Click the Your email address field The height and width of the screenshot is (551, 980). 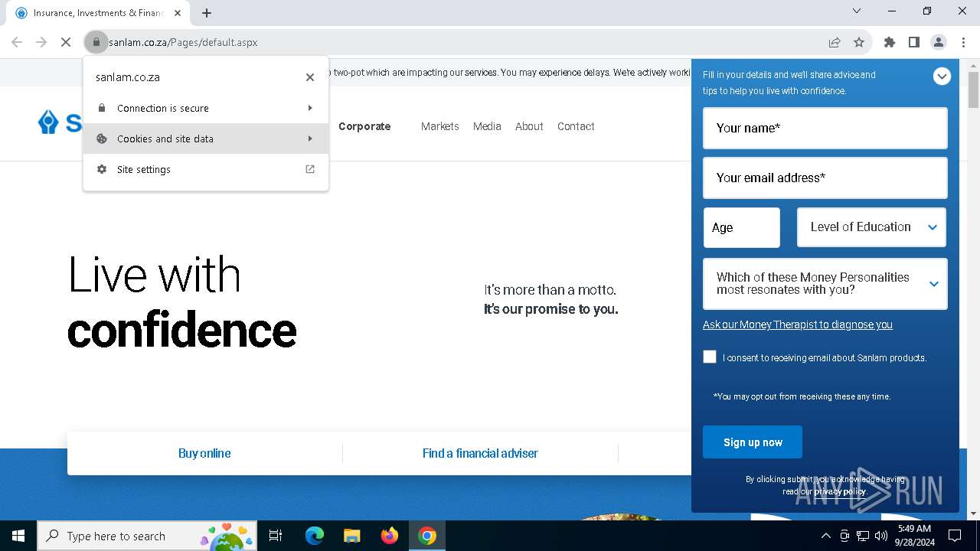click(825, 178)
